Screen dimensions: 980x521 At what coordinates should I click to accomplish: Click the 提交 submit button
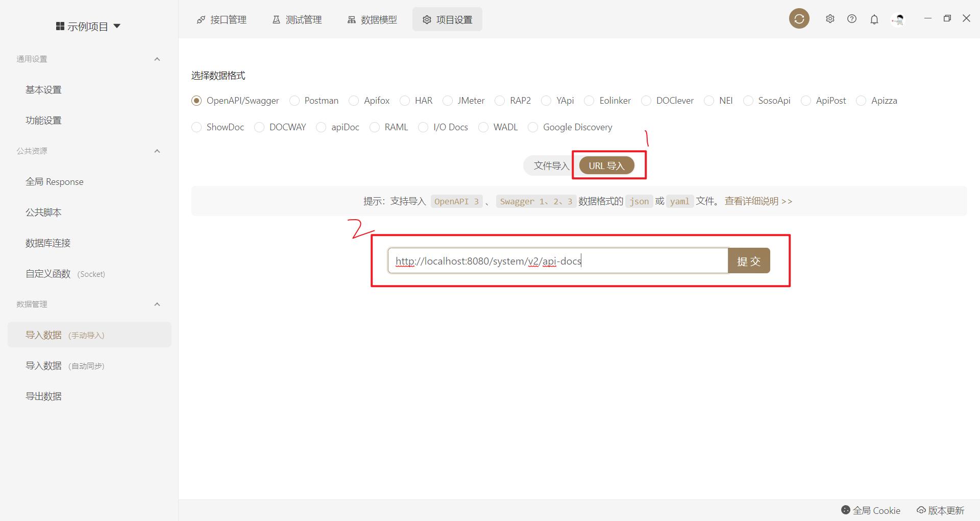pos(749,261)
